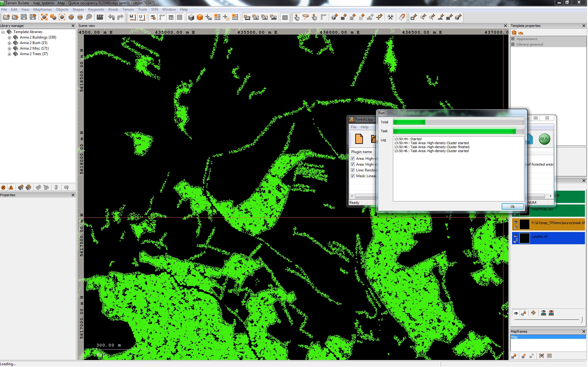Collapse the Template libraries tree node
This screenshot has height=367, width=588.
tap(3, 32)
